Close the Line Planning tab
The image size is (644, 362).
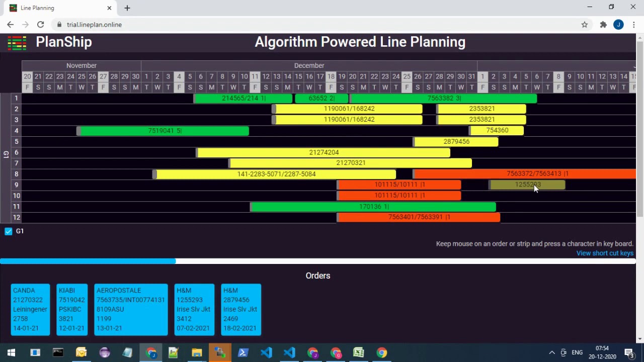pyautogui.click(x=109, y=8)
